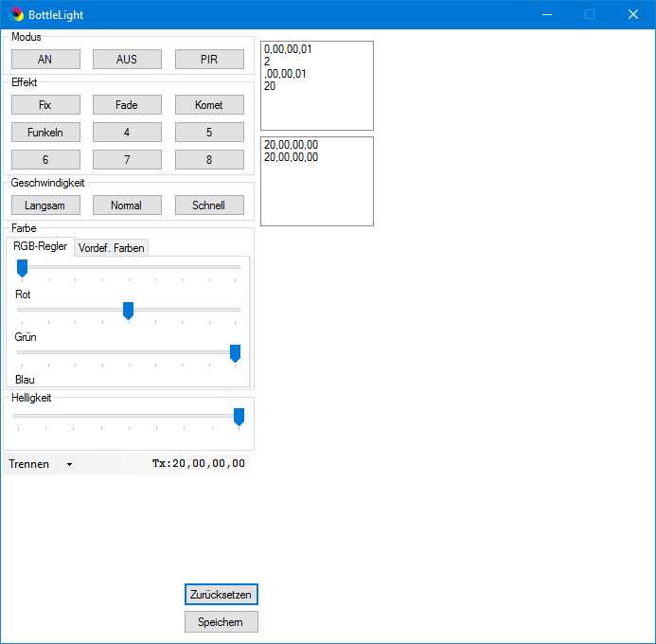Switch to the RGB-Regler tab
This screenshot has height=644, width=656.
[x=40, y=246]
